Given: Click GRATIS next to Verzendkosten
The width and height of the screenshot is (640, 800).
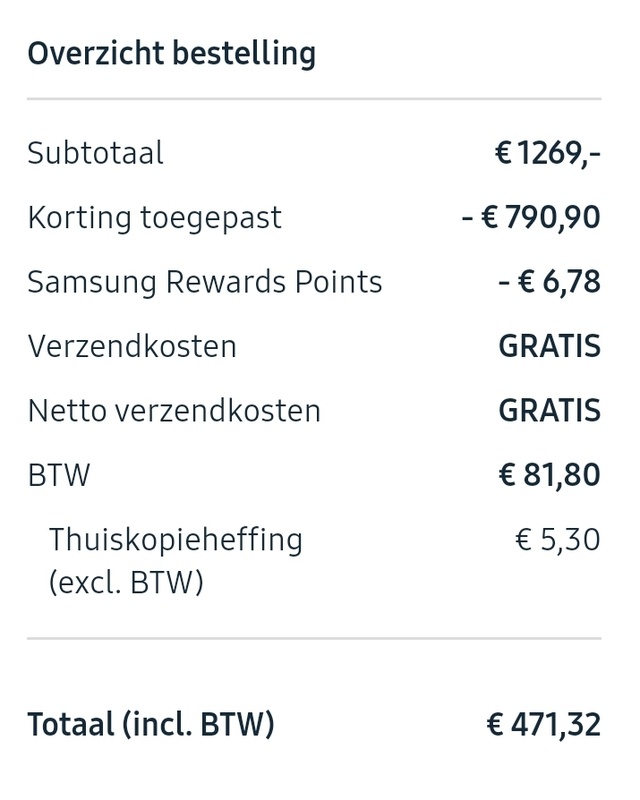Looking at the screenshot, I should (x=549, y=346).
